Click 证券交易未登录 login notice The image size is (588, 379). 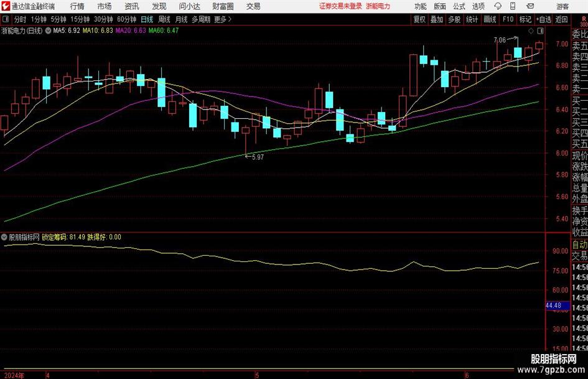coord(340,6)
